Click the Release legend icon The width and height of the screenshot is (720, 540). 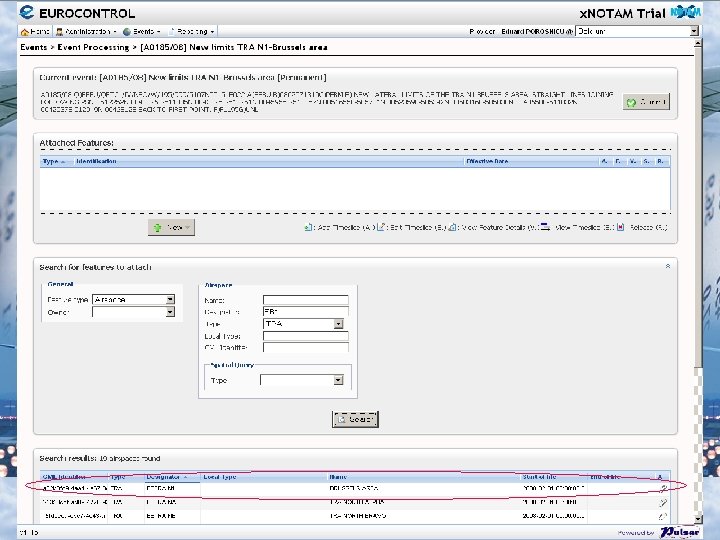coord(620,227)
